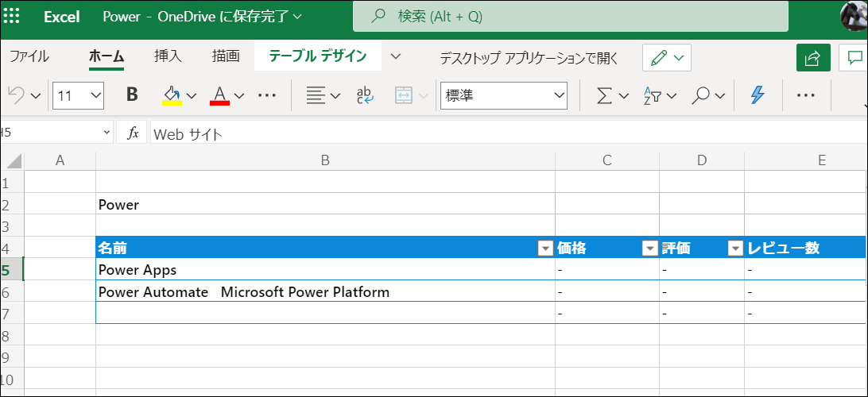The image size is (868, 397).
Task: Select column A header
Action: (x=60, y=160)
